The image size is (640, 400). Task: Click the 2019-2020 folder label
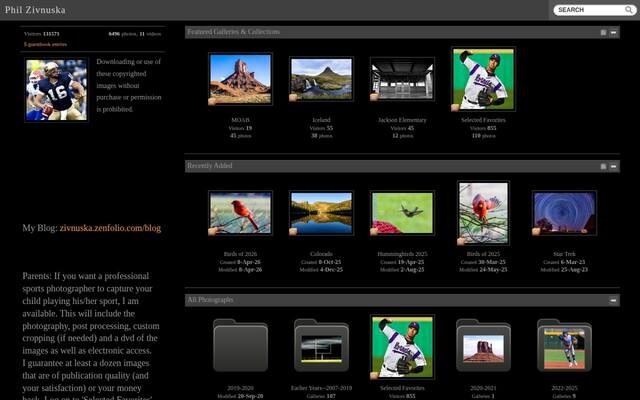tap(240, 388)
